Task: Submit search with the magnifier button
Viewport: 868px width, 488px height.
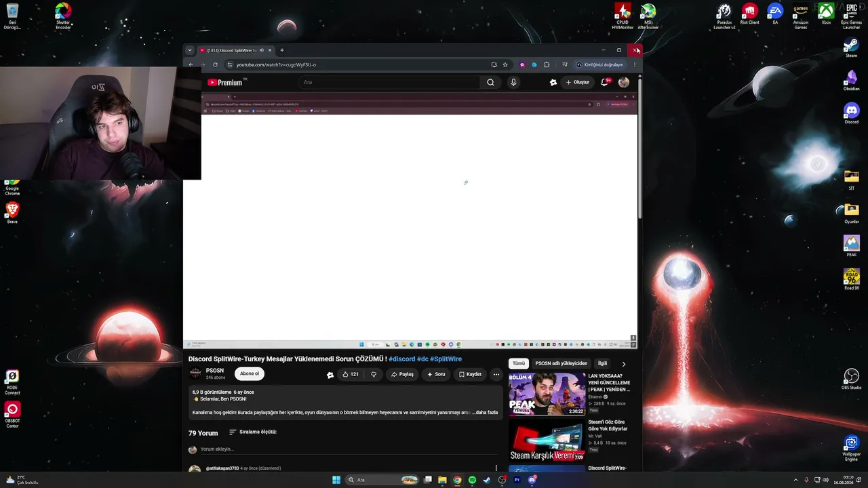Action: pyautogui.click(x=490, y=82)
